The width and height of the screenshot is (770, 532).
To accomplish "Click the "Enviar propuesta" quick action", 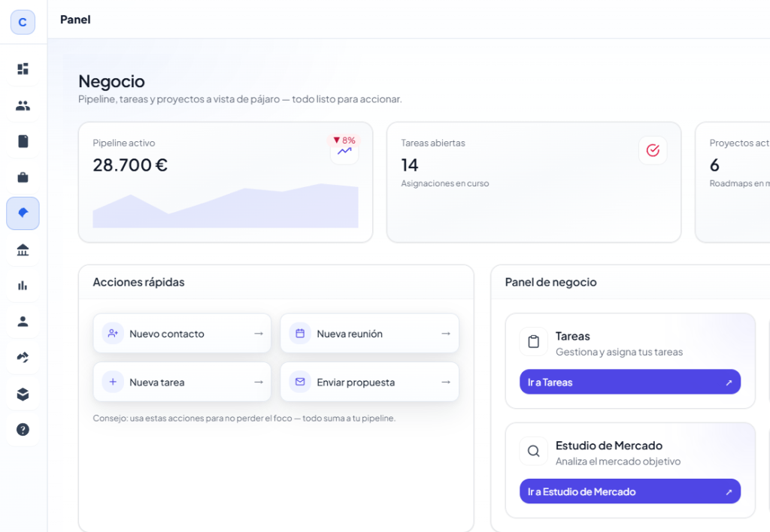I will 369,382.
